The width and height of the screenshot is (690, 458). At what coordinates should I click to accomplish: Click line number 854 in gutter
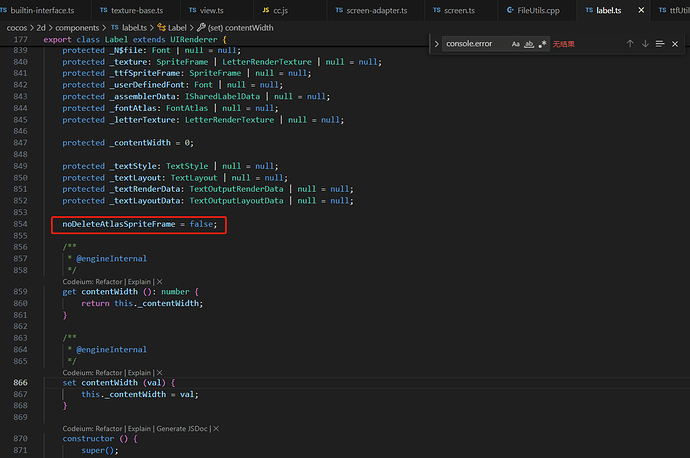click(x=20, y=224)
